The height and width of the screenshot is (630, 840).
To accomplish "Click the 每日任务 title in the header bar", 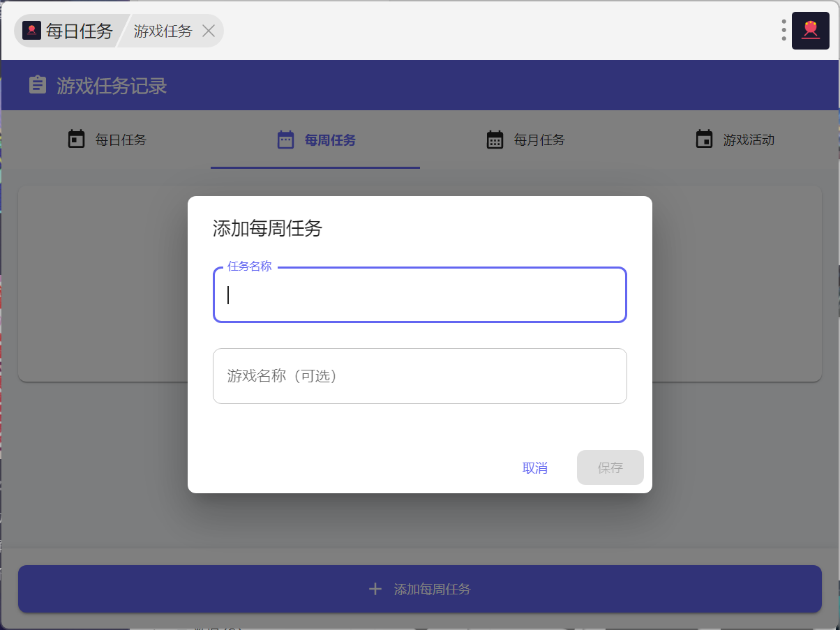I will tap(79, 31).
